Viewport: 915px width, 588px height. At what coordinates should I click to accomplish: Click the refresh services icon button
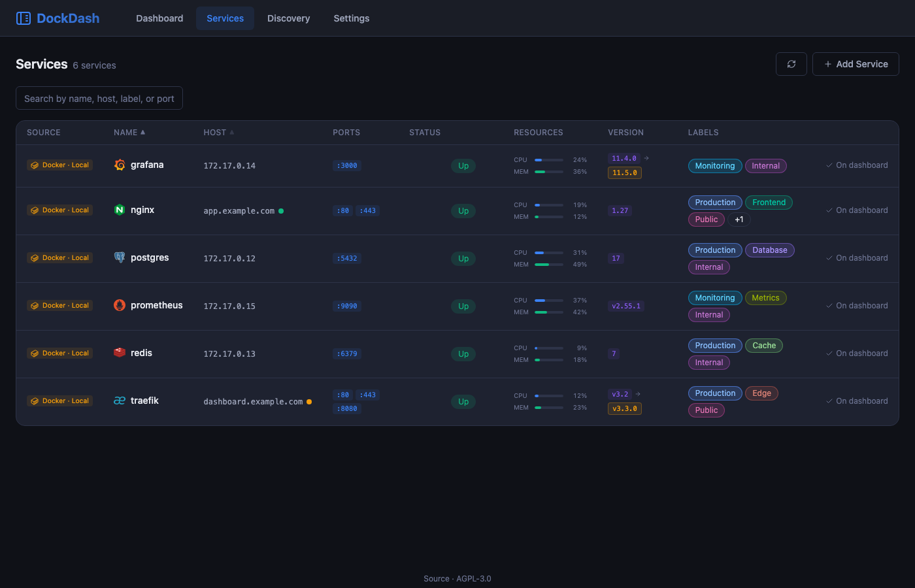(x=791, y=64)
